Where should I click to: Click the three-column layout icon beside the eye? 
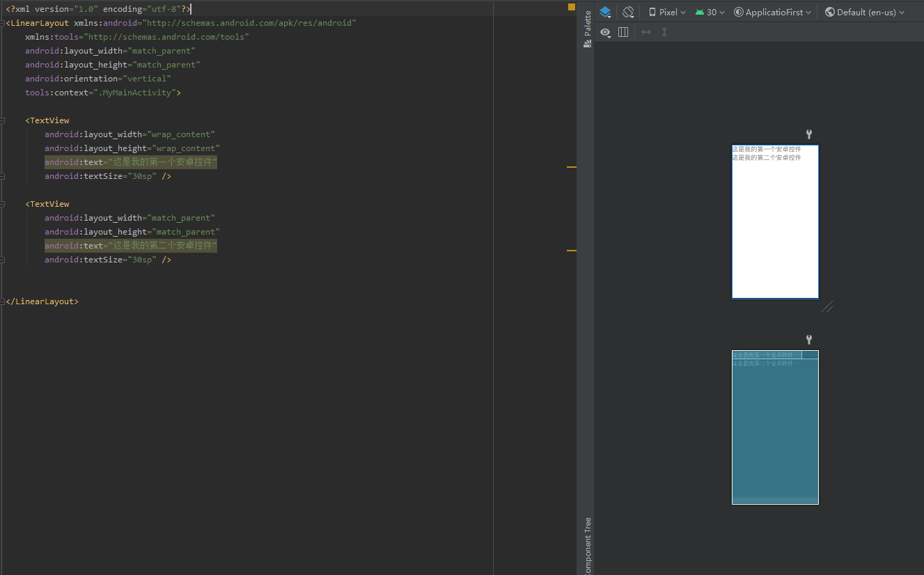coord(623,32)
